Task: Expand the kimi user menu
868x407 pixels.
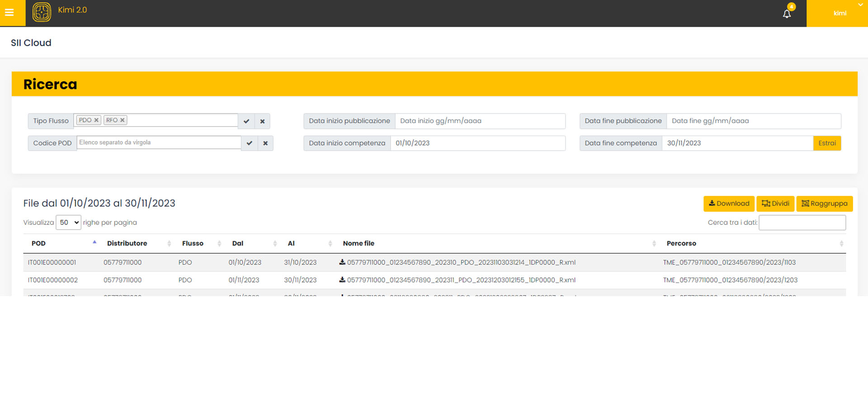Action: click(x=840, y=13)
